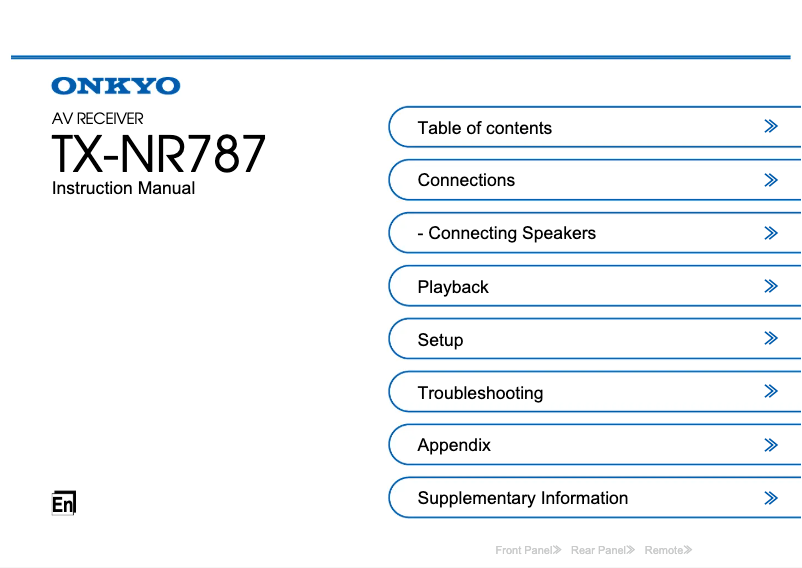
Task: Click the double arrow icon in Connections row
Action: click(770, 180)
